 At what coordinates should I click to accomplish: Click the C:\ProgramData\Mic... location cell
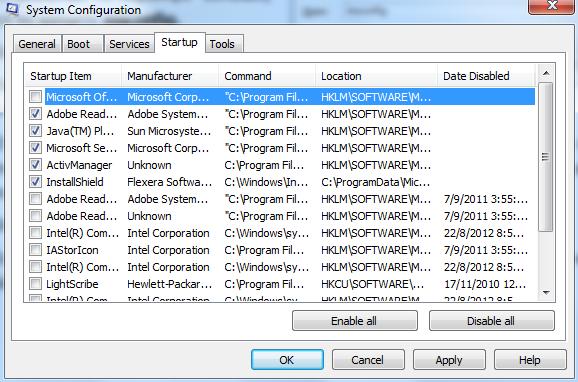click(x=375, y=182)
